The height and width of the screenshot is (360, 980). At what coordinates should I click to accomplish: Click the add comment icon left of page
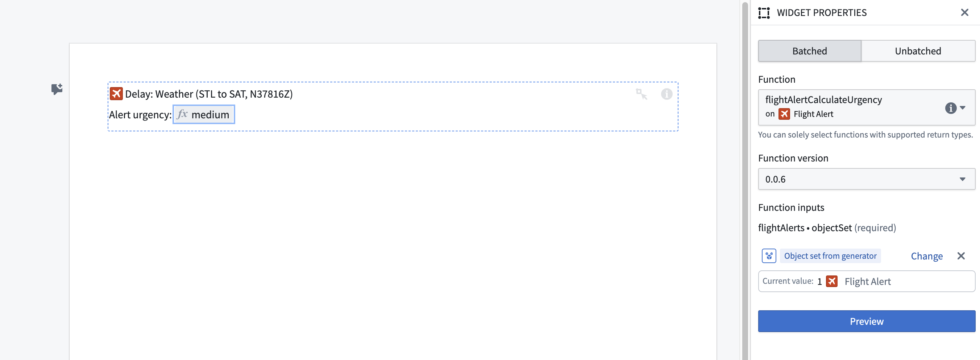[x=57, y=89]
